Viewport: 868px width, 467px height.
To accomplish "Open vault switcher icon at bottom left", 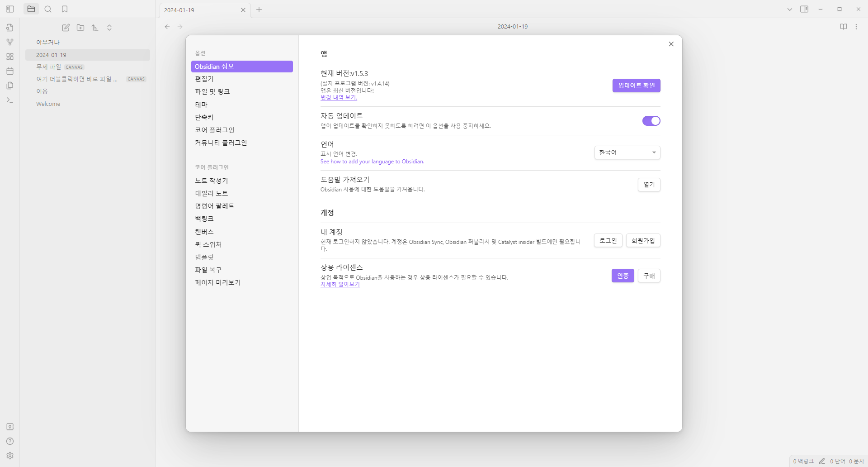I will tap(10, 427).
